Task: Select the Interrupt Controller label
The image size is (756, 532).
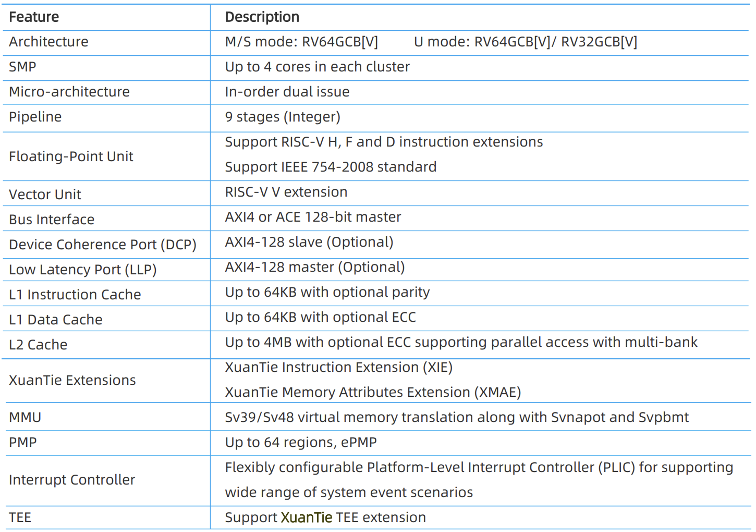Action: tap(72, 480)
